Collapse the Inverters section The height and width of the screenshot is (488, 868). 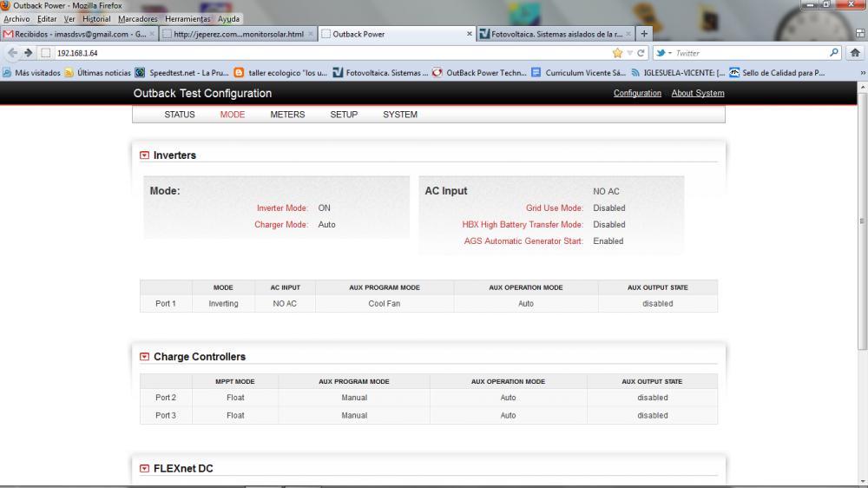pos(144,155)
